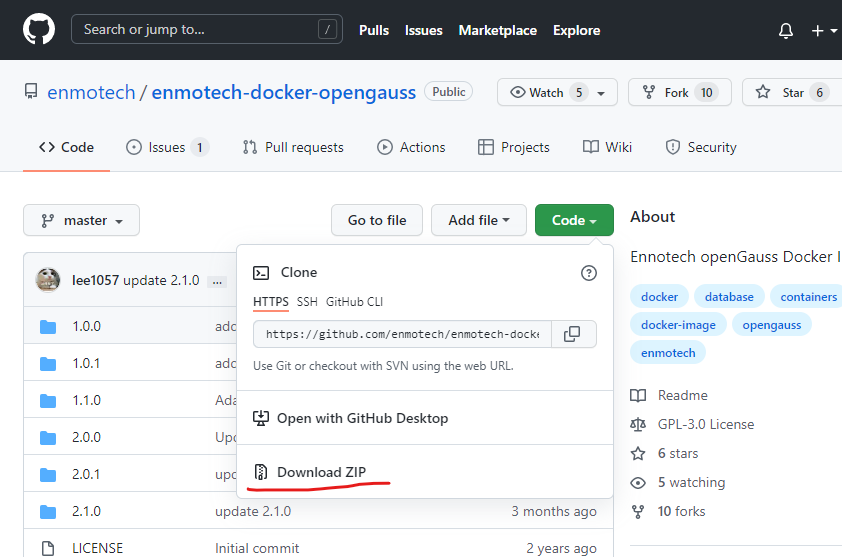Click the docker topic tag

[x=659, y=296]
